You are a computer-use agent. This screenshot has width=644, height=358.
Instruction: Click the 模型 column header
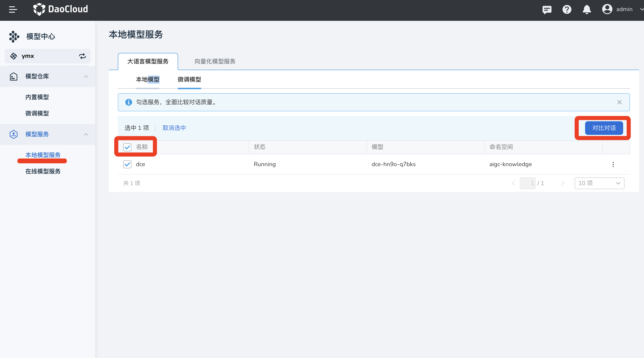click(x=377, y=147)
